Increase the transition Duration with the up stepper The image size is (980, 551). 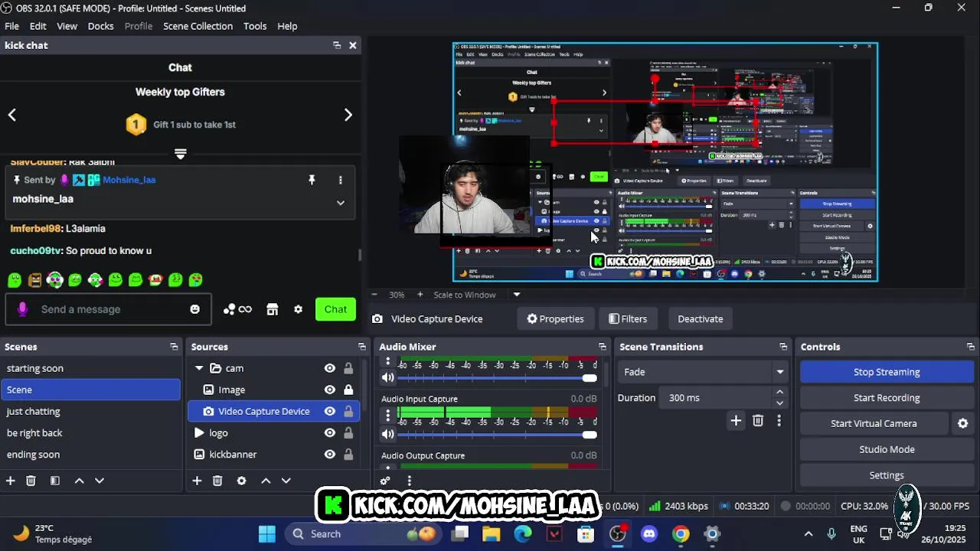point(780,393)
